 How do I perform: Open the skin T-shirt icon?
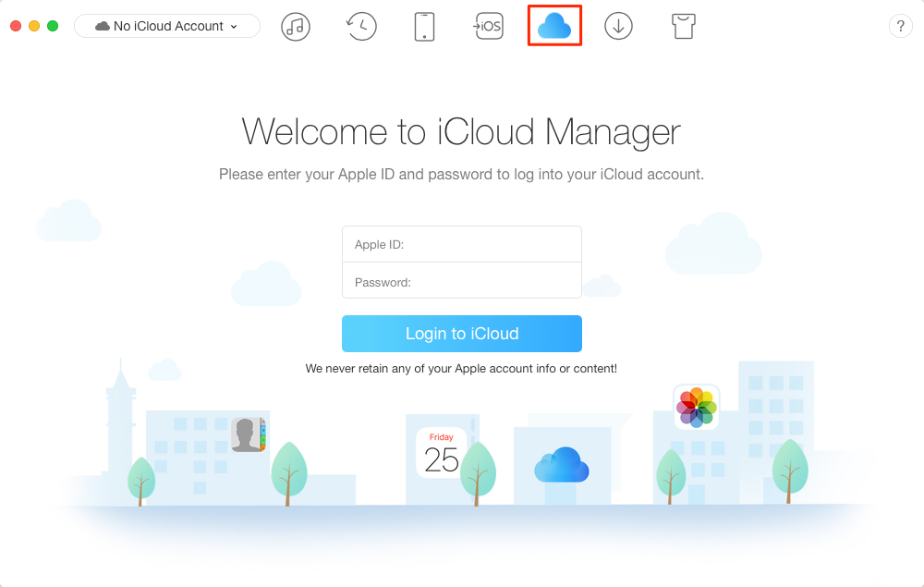[684, 27]
